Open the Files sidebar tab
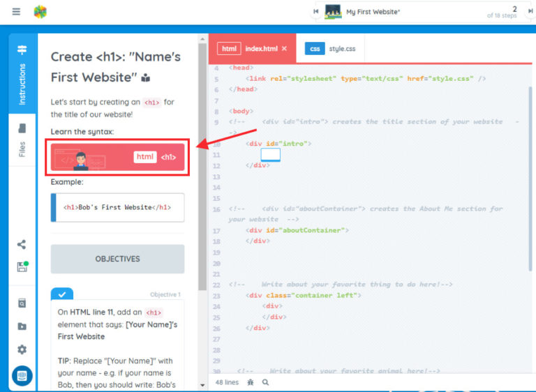This screenshot has width=536, height=392. [x=22, y=140]
